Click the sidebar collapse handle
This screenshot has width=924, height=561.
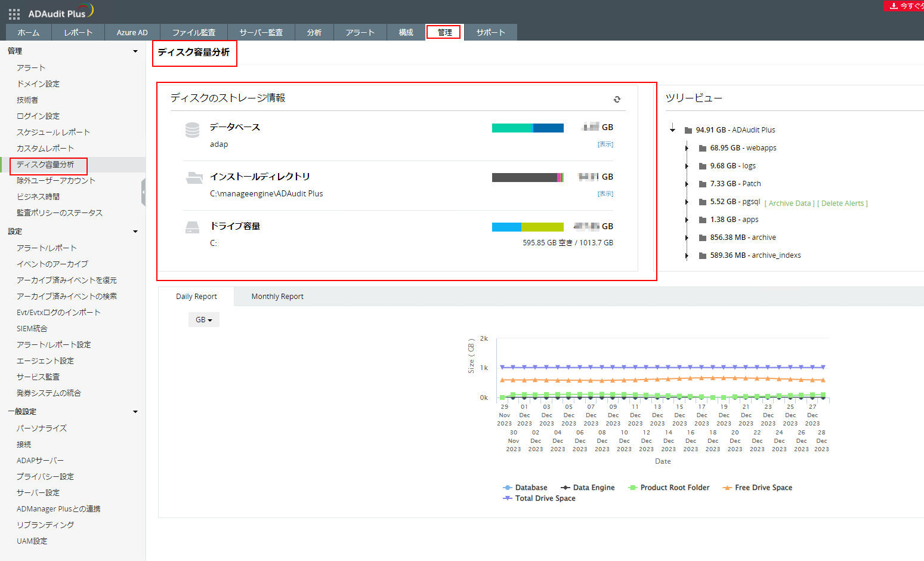tap(143, 193)
